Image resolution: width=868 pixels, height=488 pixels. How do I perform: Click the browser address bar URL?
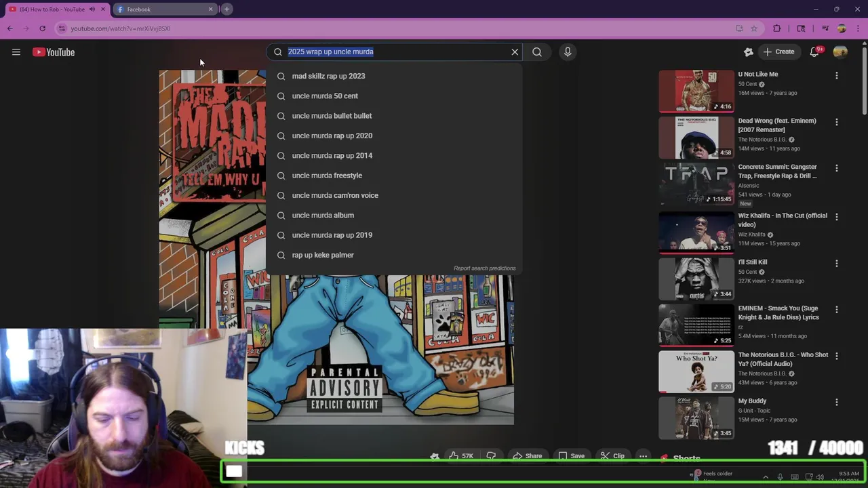[x=121, y=28]
